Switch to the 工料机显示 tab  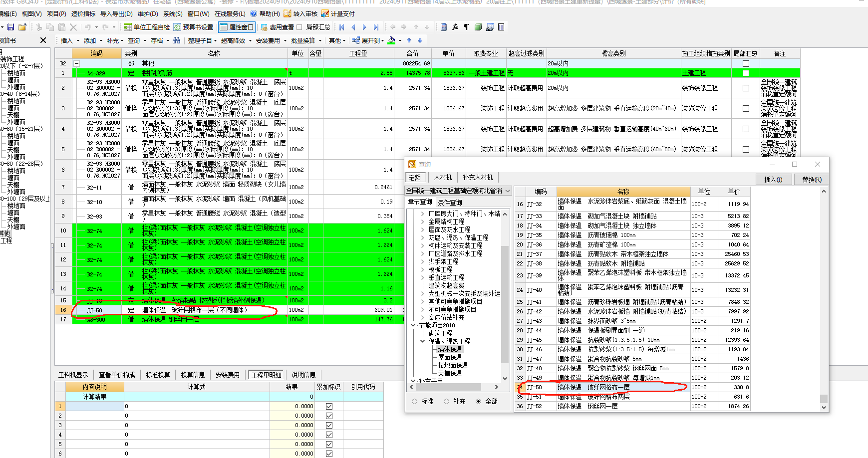tap(73, 375)
